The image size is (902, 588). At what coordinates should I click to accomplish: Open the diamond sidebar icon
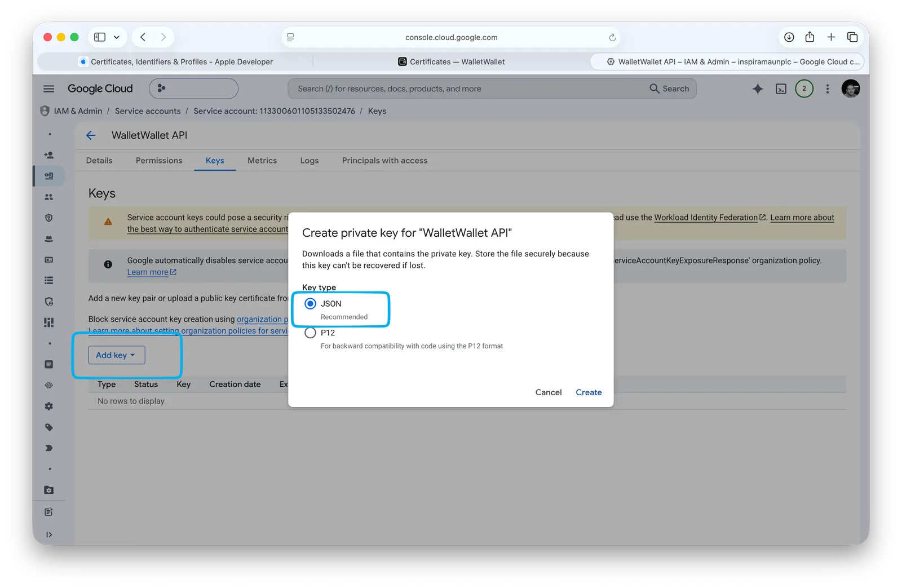pos(49,385)
